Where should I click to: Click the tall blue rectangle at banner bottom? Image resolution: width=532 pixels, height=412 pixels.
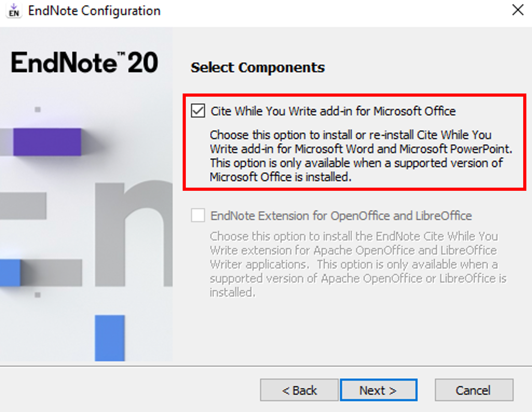pyautogui.click(x=110, y=338)
